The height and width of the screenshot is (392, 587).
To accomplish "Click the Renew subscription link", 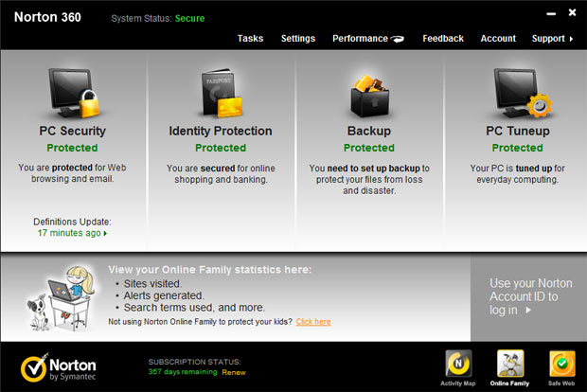I will point(234,372).
